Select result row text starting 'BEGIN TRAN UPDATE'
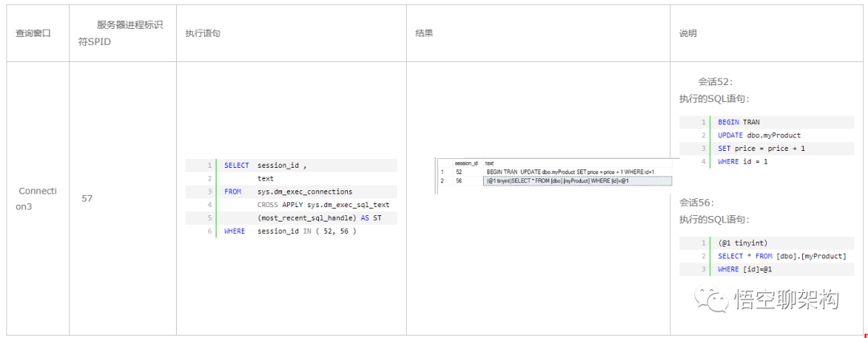 [570, 172]
